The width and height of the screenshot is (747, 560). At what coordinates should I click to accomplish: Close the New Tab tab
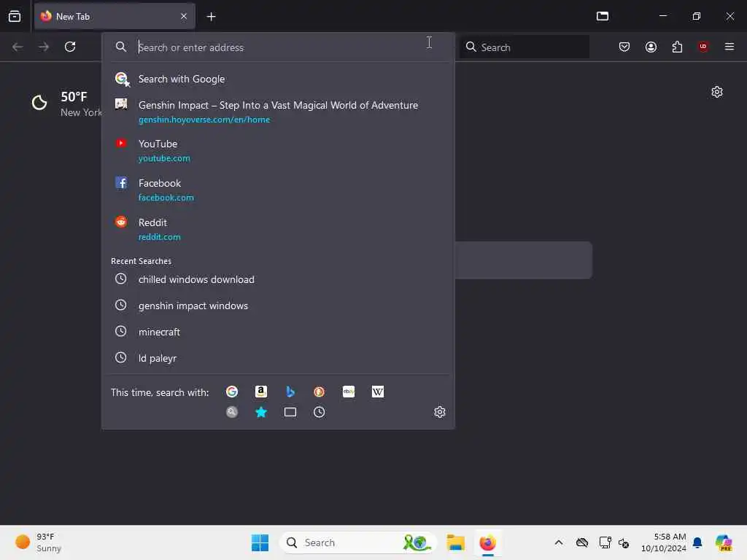(x=183, y=16)
